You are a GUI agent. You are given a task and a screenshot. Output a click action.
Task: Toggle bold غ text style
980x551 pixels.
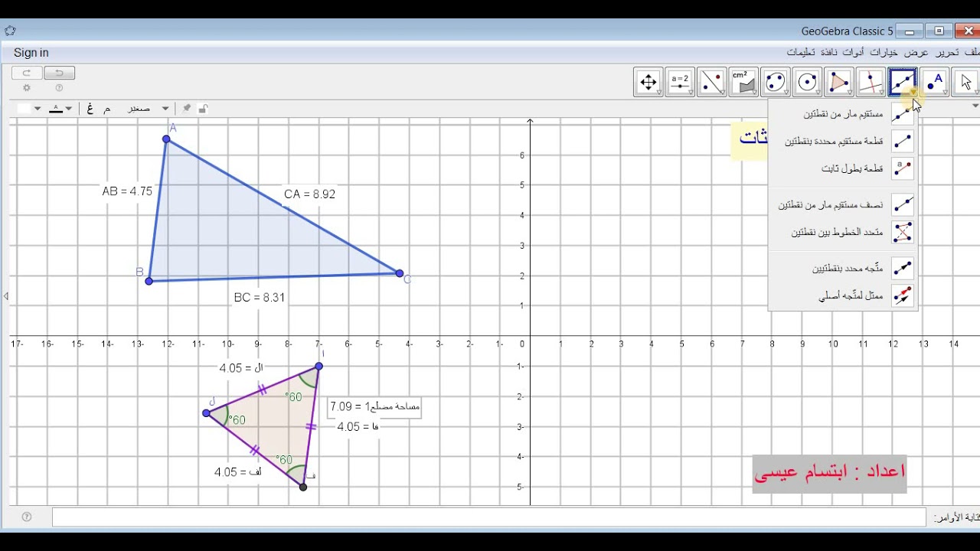pos(90,109)
